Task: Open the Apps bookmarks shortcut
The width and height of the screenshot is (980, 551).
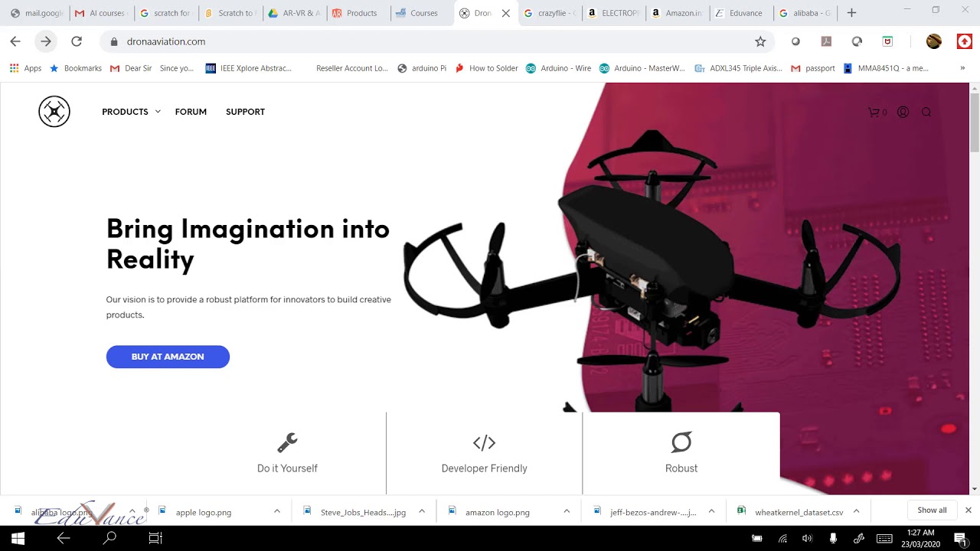Action: [x=25, y=68]
